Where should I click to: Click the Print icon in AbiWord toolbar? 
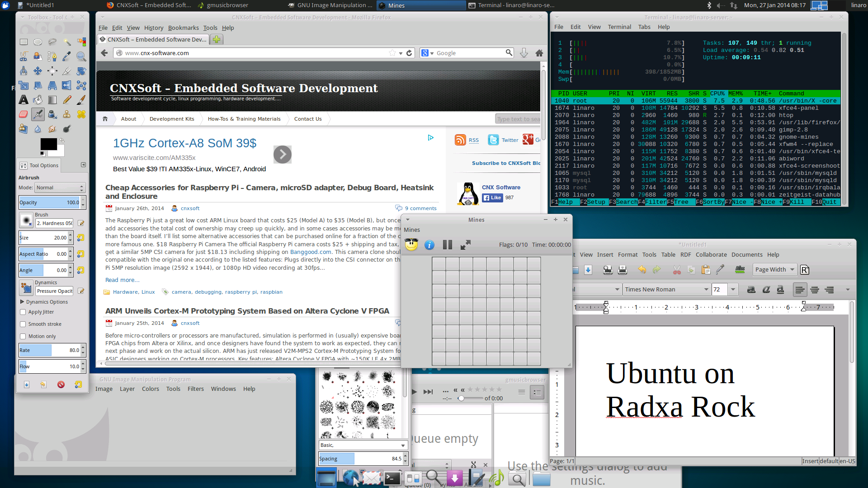pyautogui.click(x=623, y=270)
